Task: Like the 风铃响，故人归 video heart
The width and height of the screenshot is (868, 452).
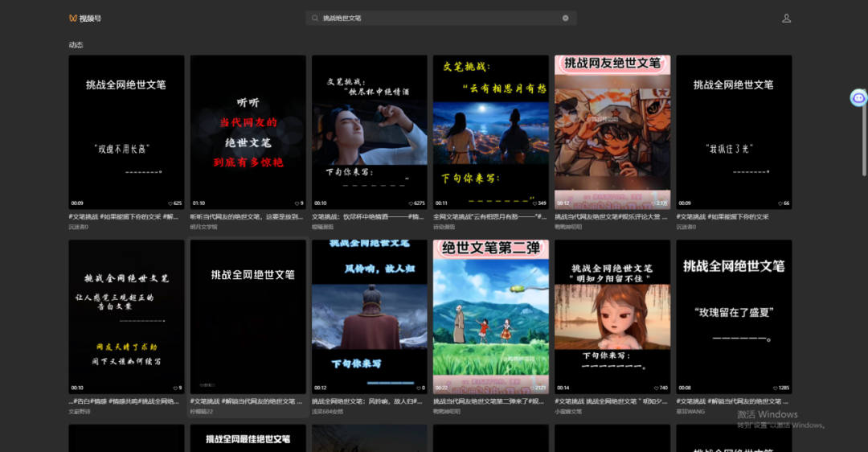Action: (419, 388)
